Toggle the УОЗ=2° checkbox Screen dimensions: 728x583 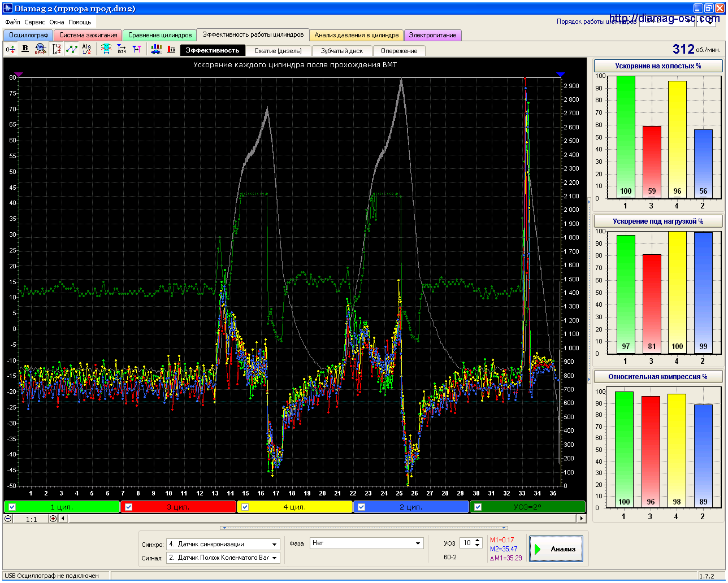(478, 507)
